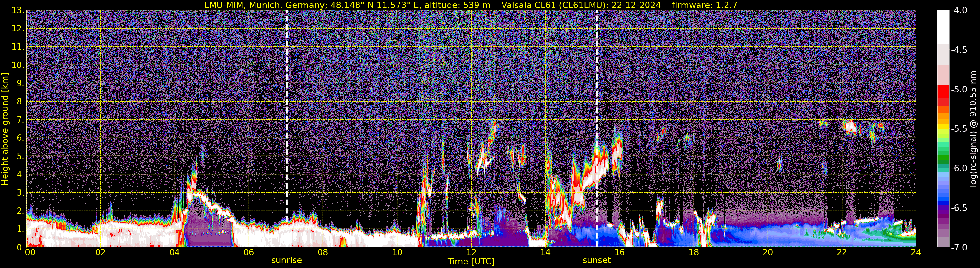This screenshot has height=268, width=980.
Task: Click the time axis tick label 12
Action: click(x=471, y=253)
